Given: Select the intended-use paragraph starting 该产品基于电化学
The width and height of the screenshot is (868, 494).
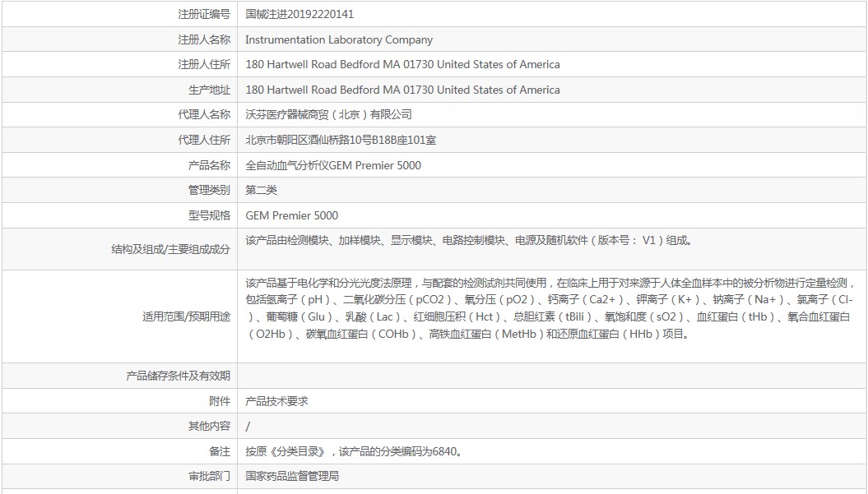Looking at the screenshot, I should (x=549, y=309).
